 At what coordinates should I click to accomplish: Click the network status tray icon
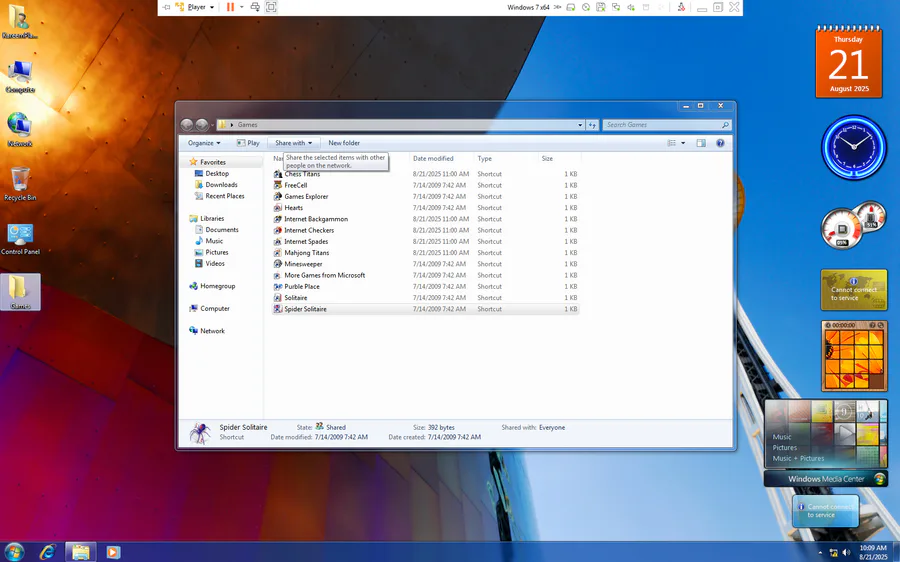coord(833,552)
